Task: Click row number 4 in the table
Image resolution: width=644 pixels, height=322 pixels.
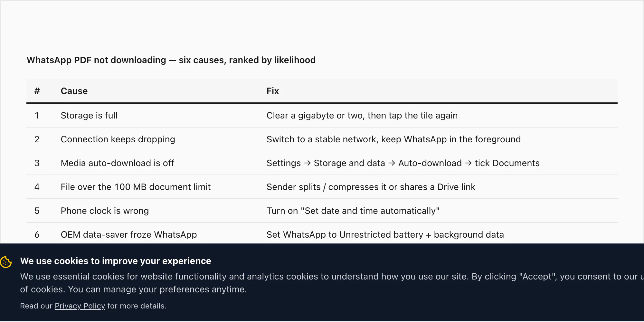Action: tap(37, 187)
